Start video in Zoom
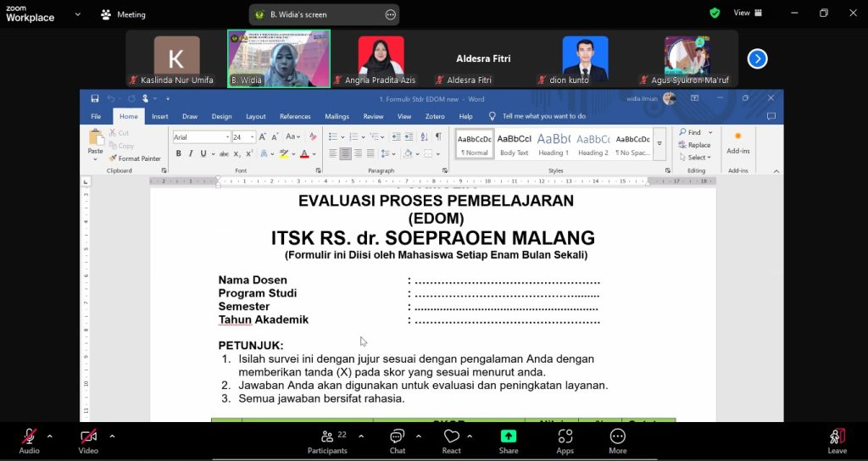The width and height of the screenshot is (868, 461). coord(88,442)
